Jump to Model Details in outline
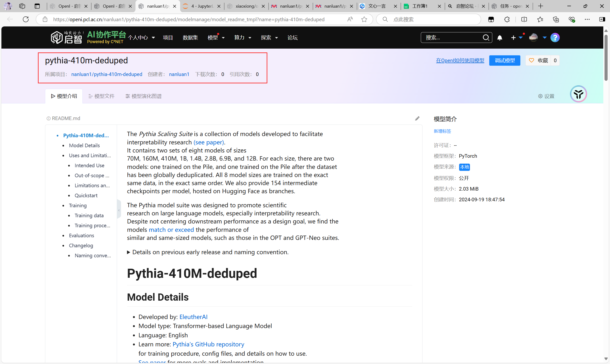Screen dimensions: 610x364 coord(84,146)
